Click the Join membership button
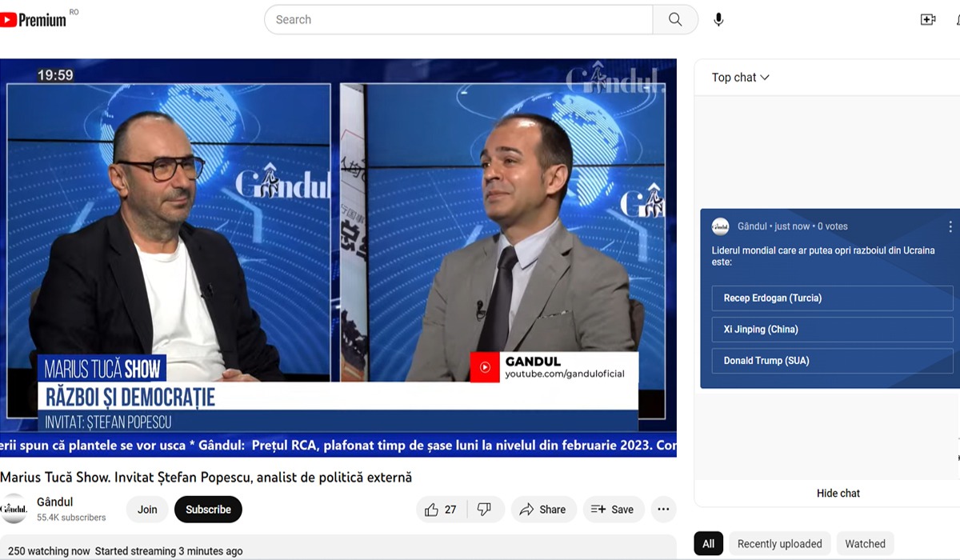960x560 pixels. 147,510
